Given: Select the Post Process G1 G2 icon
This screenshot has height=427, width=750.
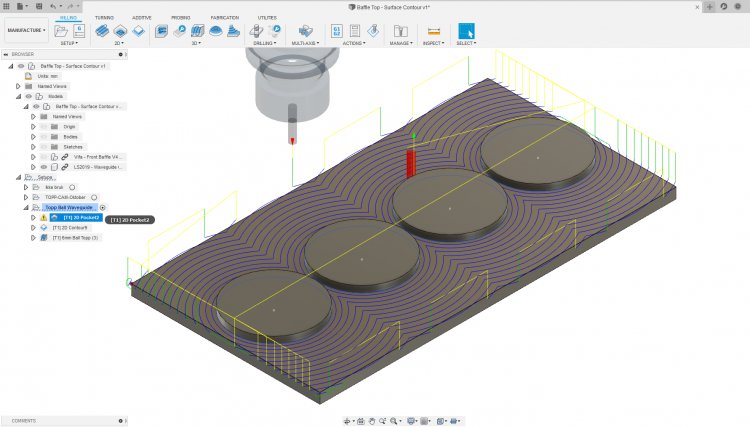Looking at the screenshot, I should tap(337, 31).
